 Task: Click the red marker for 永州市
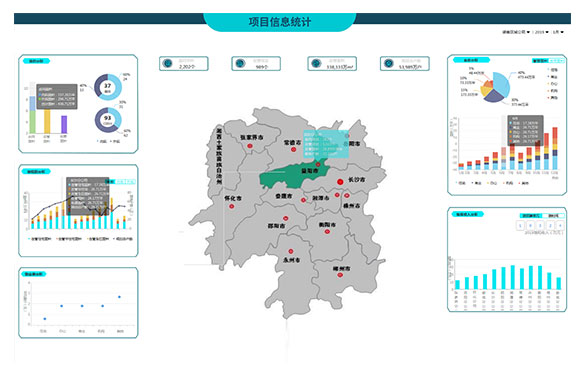click(290, 251)
